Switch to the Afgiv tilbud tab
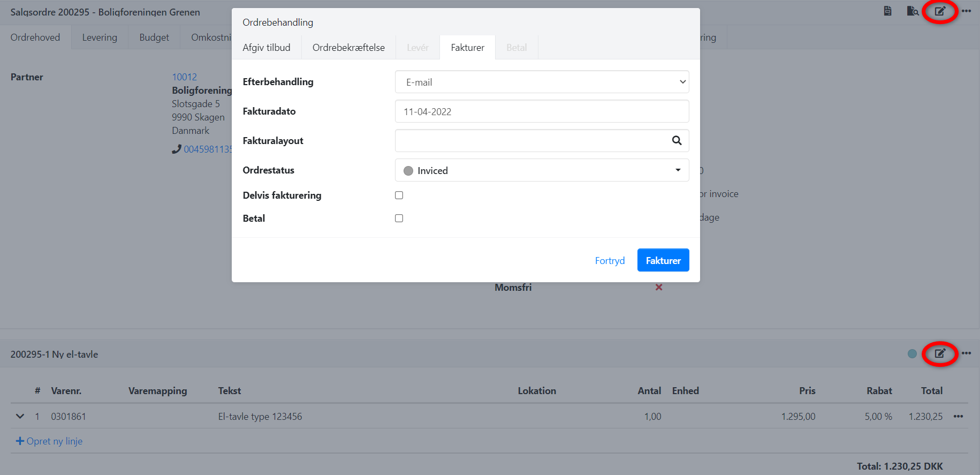 coord(266,48)
